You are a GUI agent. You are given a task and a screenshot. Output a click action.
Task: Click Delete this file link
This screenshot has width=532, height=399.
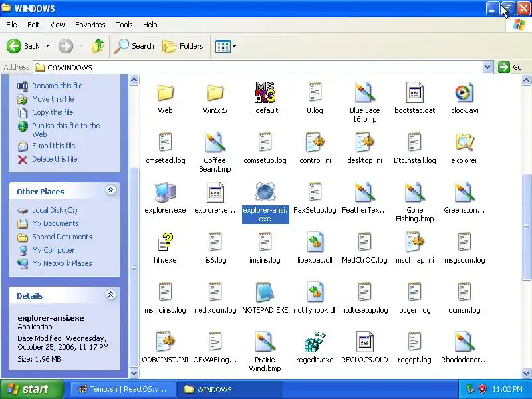pos(55,159)
